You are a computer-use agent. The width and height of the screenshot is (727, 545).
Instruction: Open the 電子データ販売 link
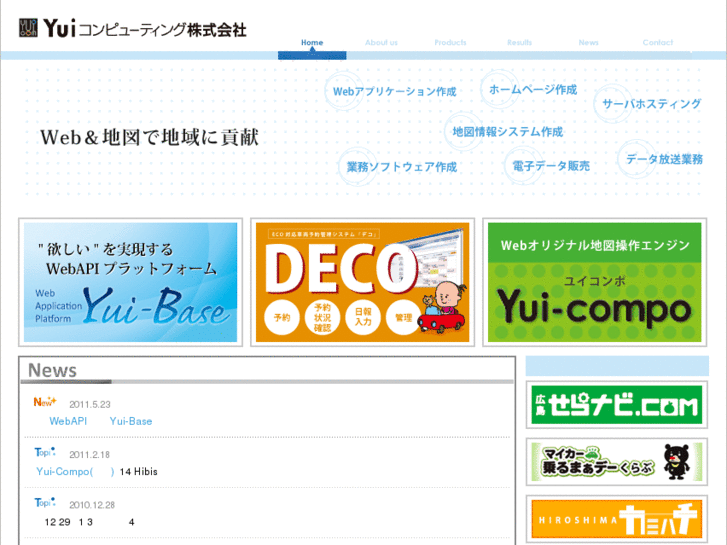(x=551, y=166)
